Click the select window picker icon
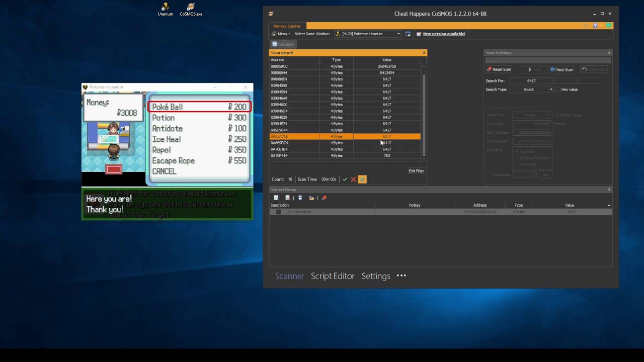This screenshot has width=644, height=362. (x=408, y=34)
